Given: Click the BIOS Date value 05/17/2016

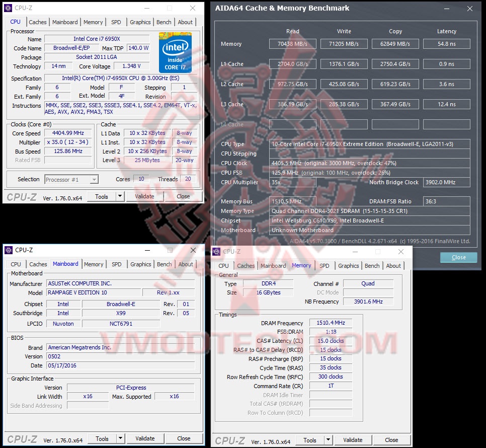Looking at the screenshot, I should click(x=121, y=365).
